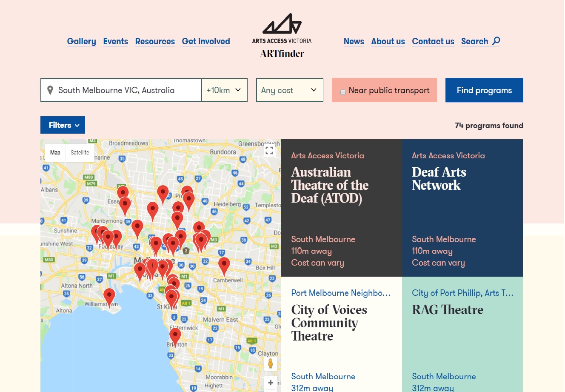Open City of Voices Community Theatre card

tap(342, 334)
